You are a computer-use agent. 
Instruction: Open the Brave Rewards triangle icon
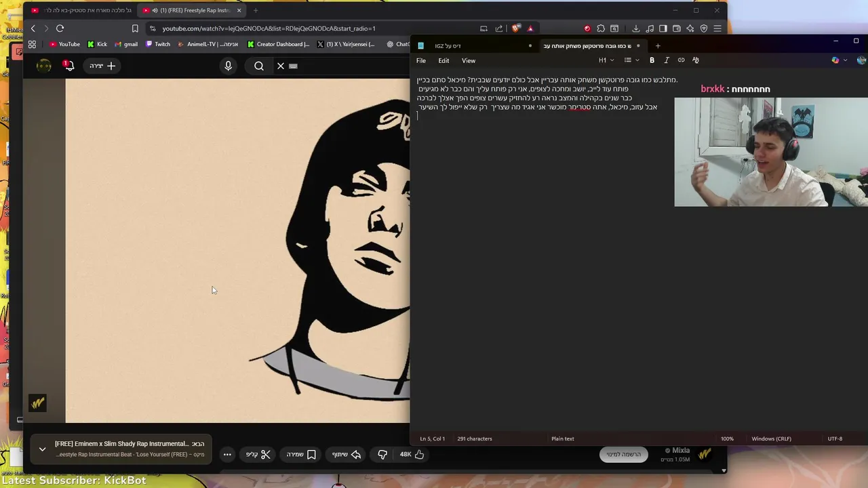tap(530, 28)
